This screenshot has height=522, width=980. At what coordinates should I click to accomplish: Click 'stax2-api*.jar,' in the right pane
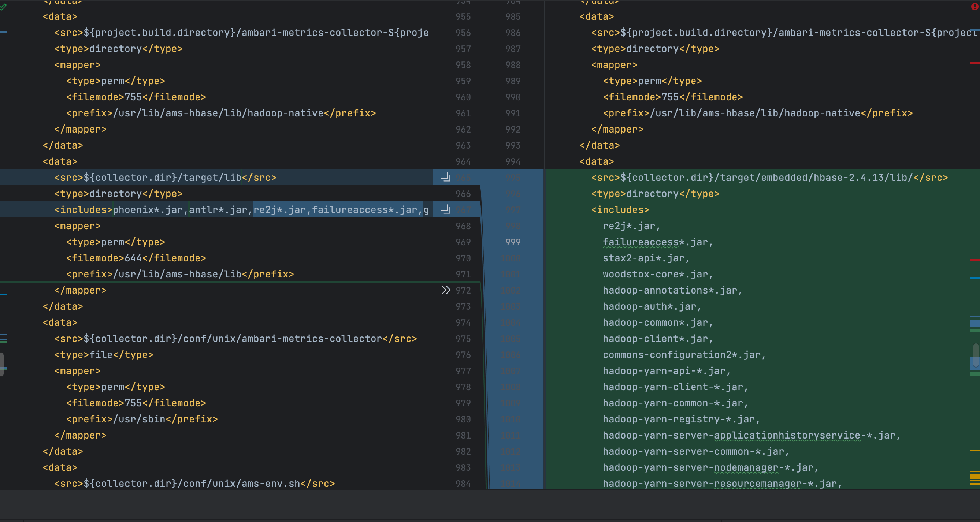coord(646,258)
